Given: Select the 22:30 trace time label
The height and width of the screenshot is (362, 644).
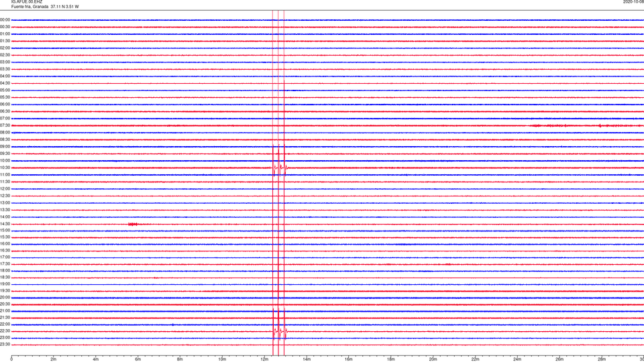Looking at the screenshot, I should 5,331.
